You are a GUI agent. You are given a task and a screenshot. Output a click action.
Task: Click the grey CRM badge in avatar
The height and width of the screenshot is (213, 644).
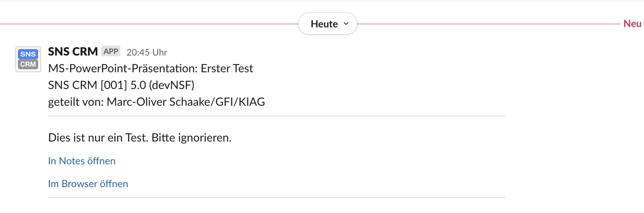[x=28, y=64]
